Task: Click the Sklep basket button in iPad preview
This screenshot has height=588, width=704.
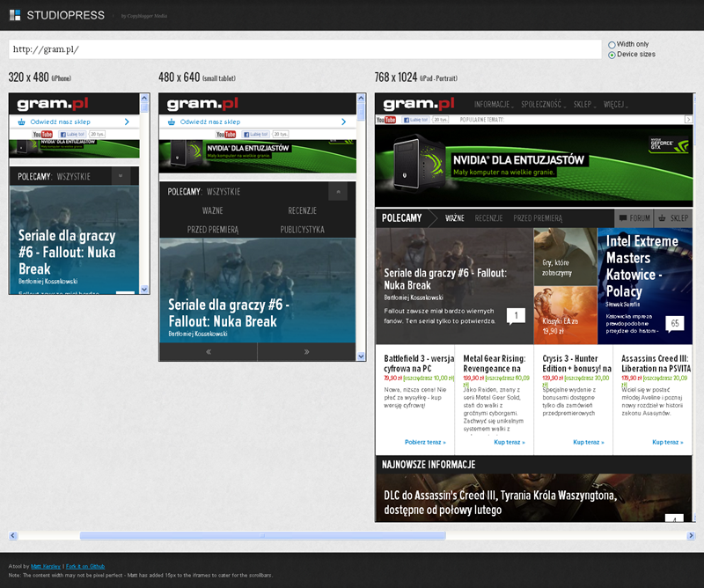Action: pos(674,218)
